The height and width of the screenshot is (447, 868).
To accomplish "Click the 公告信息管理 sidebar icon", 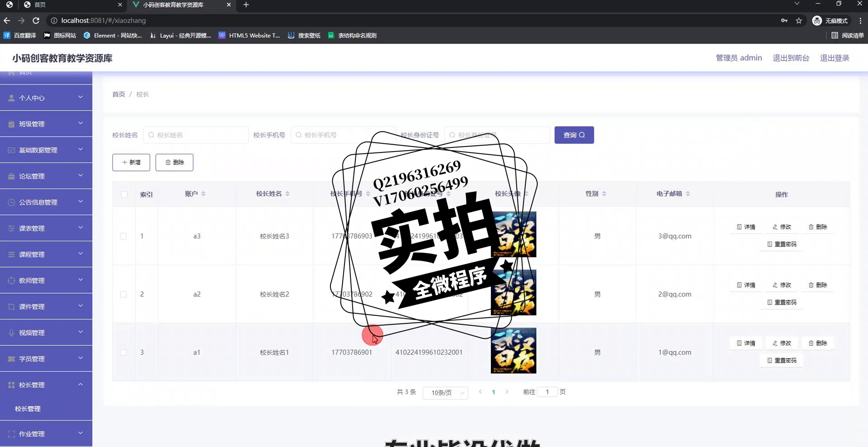I will click(x=11, y=202).
